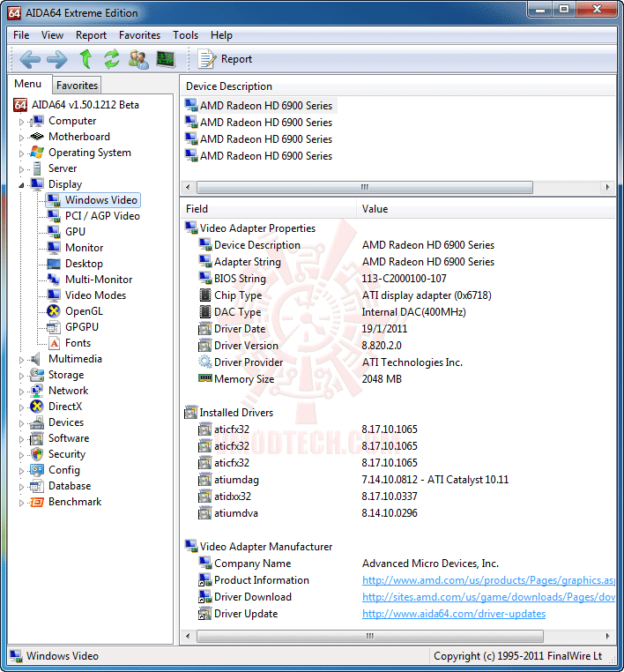This screenshot has width=624, height=672.
Task: Open the Product Information amd.com link
Action: (x=488, y=580)
